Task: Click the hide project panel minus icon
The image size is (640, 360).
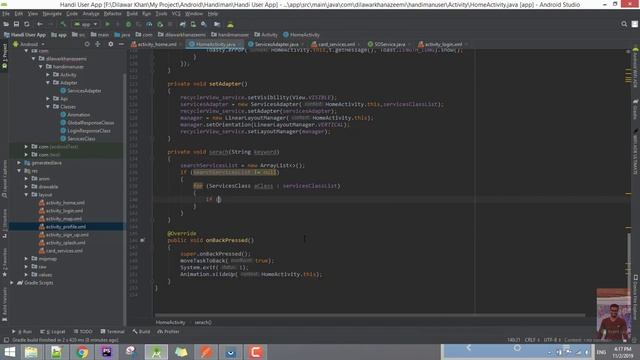Action: pyautogui.click(x=121, y=44)
